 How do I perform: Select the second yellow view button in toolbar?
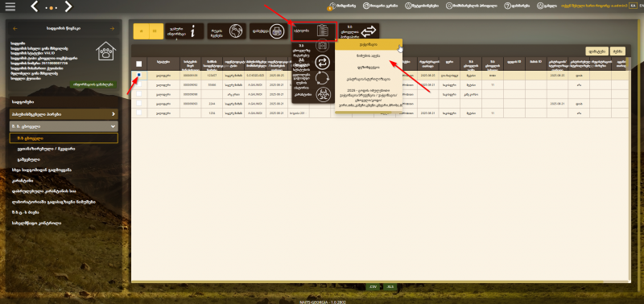pyautogui.click(x=156, y=31)
